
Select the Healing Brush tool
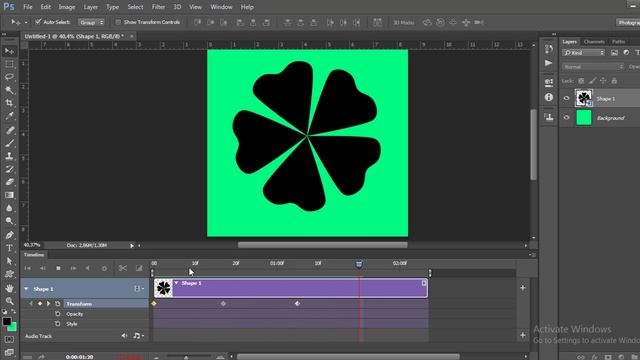9,130
